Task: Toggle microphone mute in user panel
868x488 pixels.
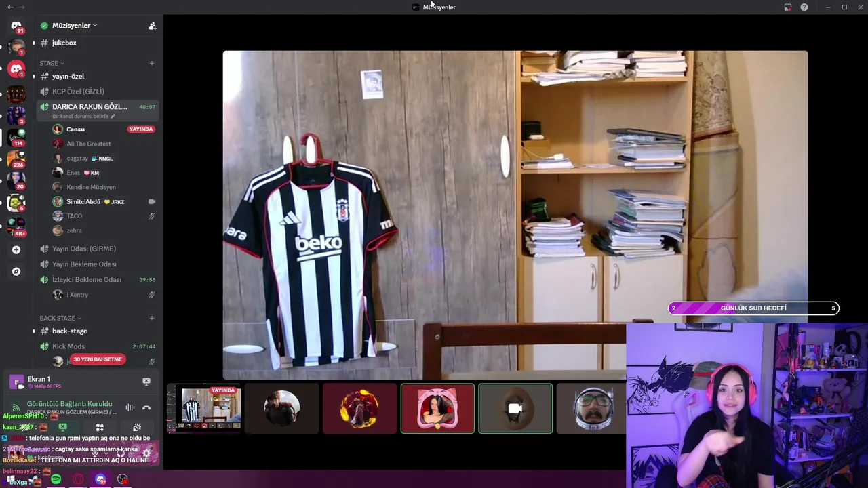Action: point(95,453)
